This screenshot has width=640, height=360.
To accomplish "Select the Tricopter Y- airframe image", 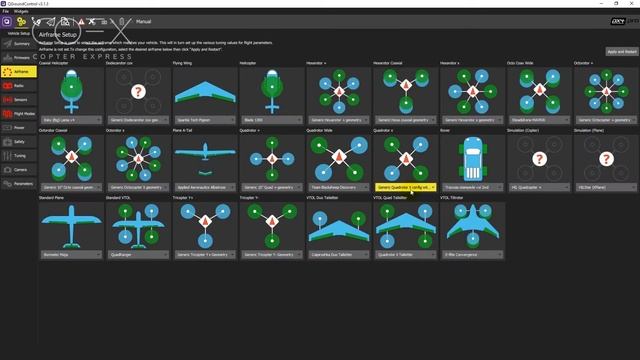I will pyautogui.click(x=272, y=226).
